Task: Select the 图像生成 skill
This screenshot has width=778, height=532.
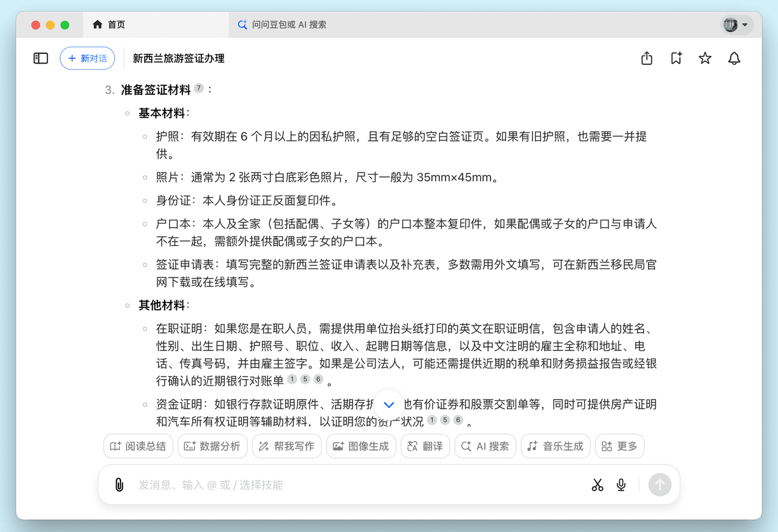Action: tap(361, 446)
